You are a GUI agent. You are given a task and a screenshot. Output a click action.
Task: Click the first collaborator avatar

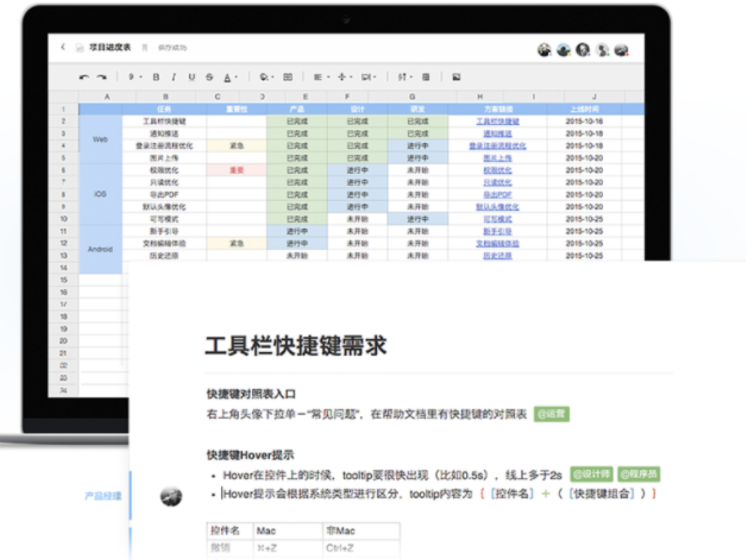pyautogui.click(x=544, y=51)
